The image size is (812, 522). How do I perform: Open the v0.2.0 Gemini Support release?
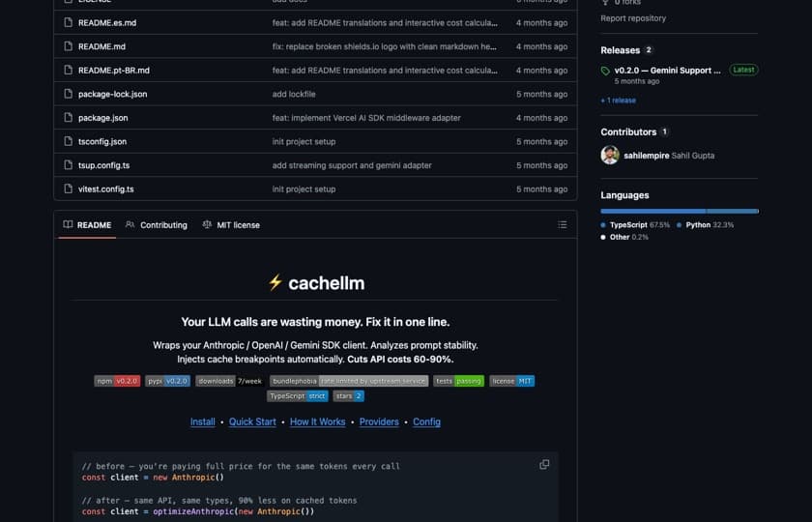point(668,71)
